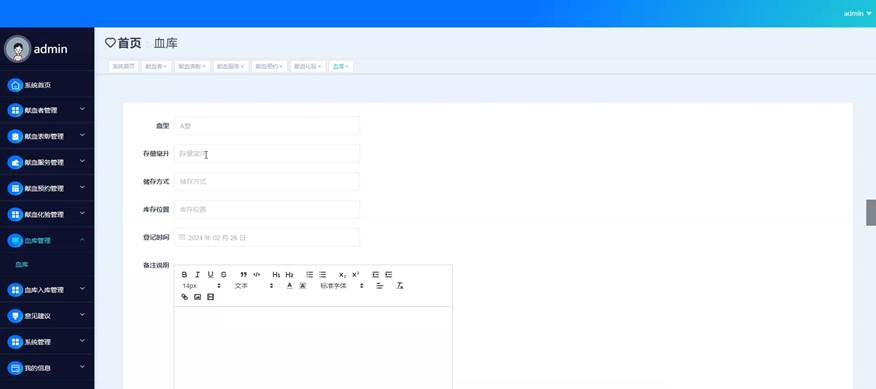This screenshot has height=389, width=876.
Task: Click the page's vertical scrollbar thumb
Action: click(871, 212)
